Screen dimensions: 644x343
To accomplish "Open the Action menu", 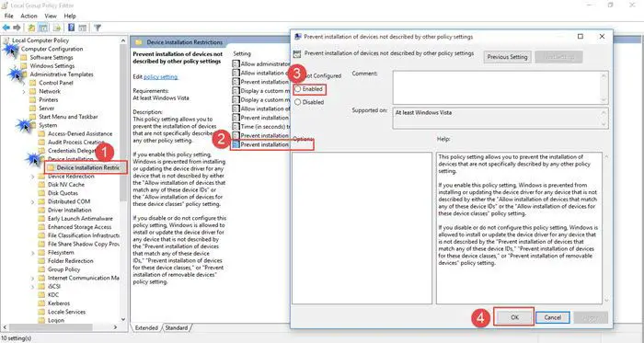I will pos(29,16).
